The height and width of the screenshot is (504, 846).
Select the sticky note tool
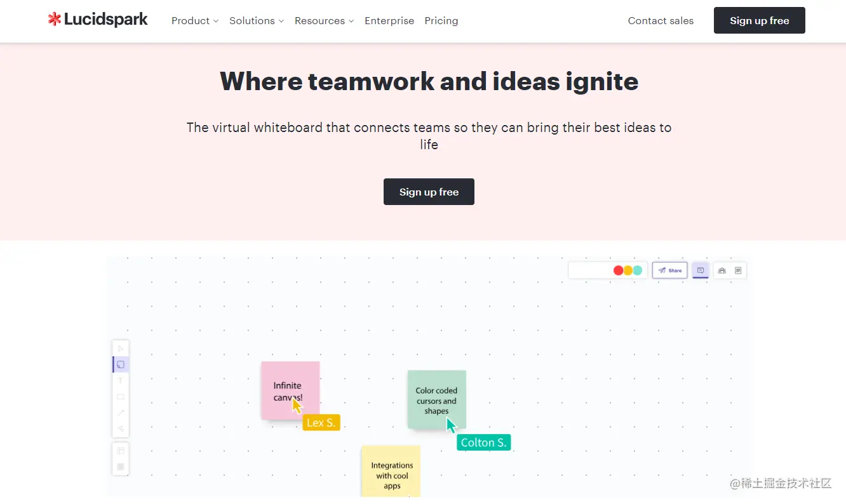coord(121,364)
